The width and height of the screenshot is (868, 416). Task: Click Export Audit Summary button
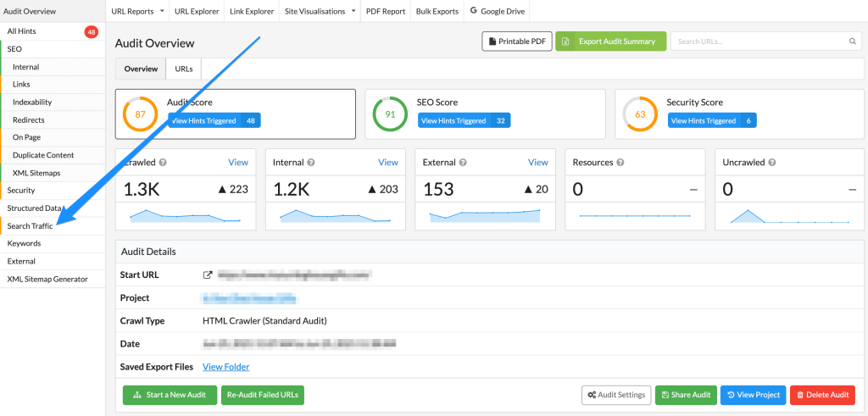[610, 42]
